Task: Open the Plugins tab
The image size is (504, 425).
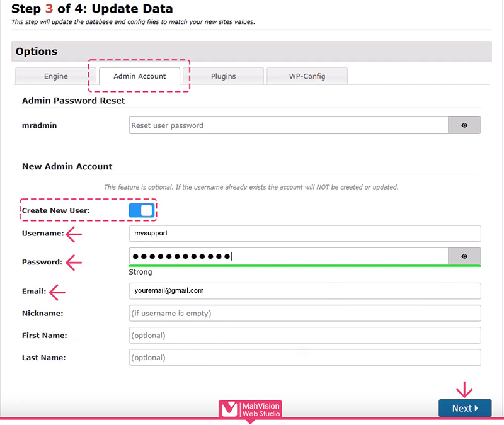Action: click(223, 76)
